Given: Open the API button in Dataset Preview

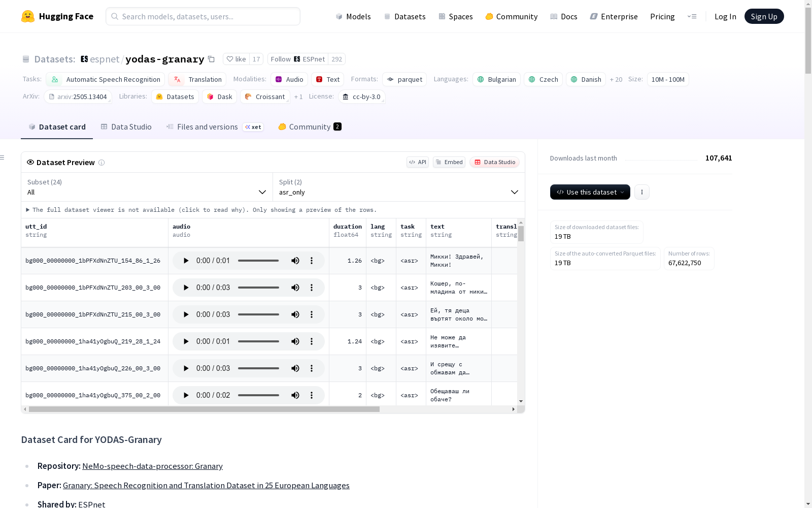Looking at the screenshot, I should (418, 162).
